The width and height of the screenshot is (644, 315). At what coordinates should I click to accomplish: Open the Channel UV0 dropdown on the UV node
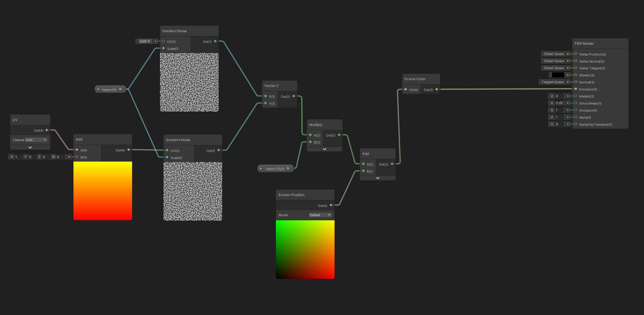[x=37, y=140]
